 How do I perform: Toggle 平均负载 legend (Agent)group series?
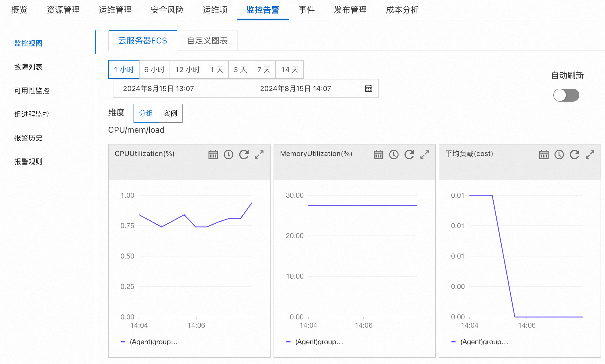(x=480, y=342)
